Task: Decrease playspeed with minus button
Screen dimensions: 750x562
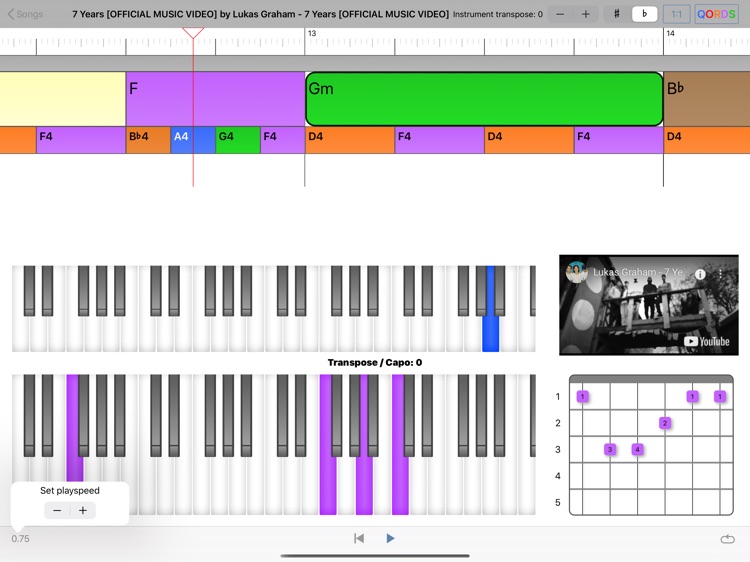Action: click(x=57, y=510)
